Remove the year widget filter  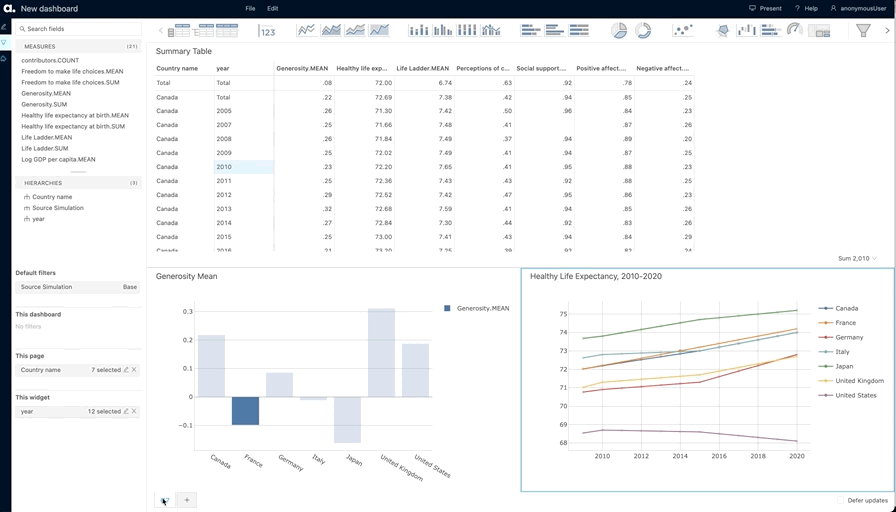[134, 411]
